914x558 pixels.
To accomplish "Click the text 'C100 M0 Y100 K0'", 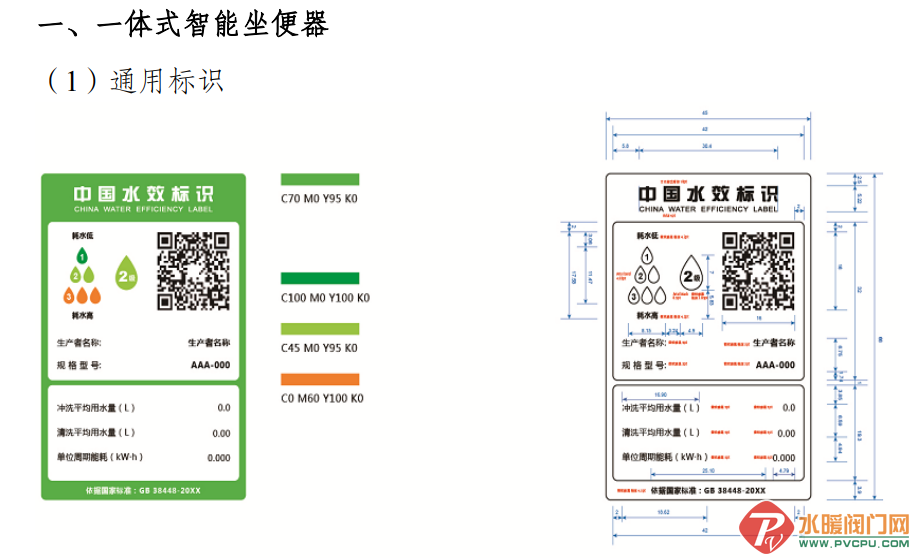I will coord(325,298).
